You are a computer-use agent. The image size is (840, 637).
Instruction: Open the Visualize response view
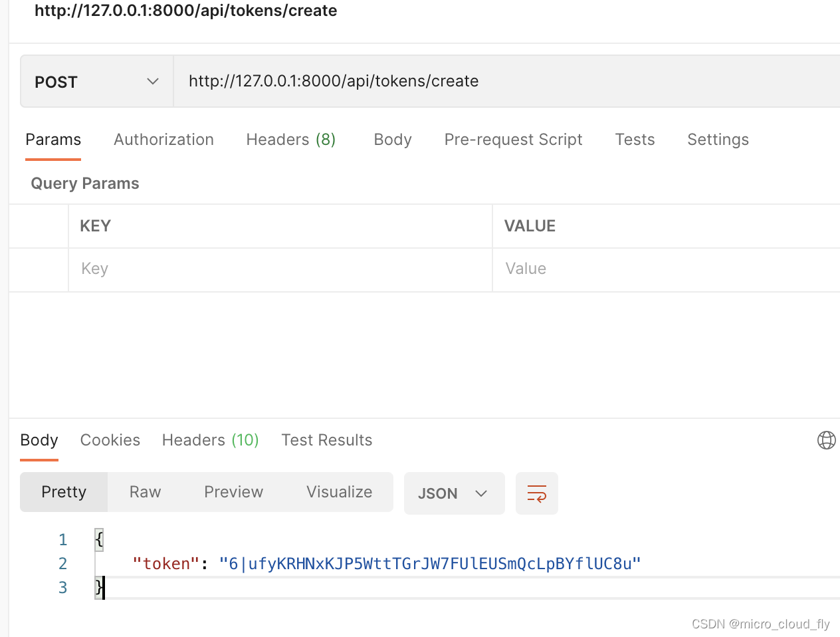coord(339,492)
